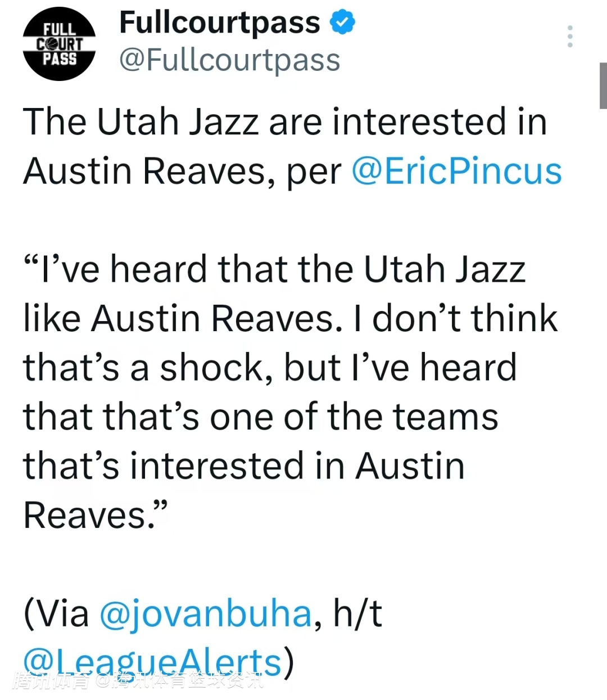The width and height of the screenshot is (607, 700).
Task: Click the line "like Austin Reaves. I don't think"
Action: point(290,319)
